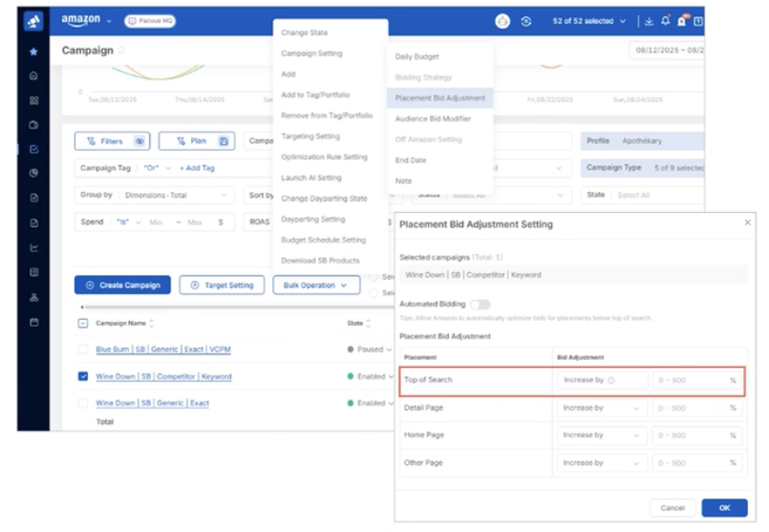The width and height of the screenshot is (769, 532).
Task: Favorite the Campaign page with star outline
Action: click(x=121, y=51)
